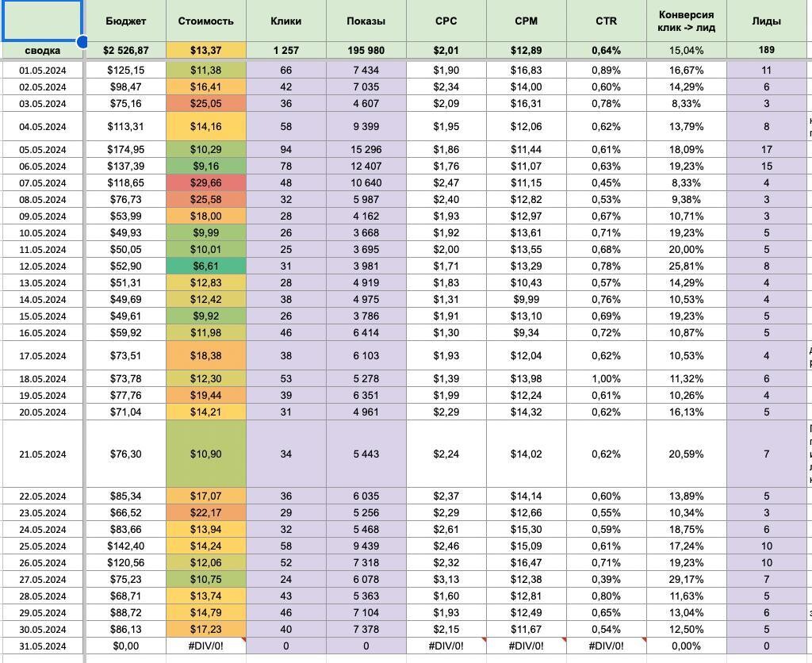Select the 1,00% CTR cell
This screenshot has width=812, height=663.
point(606,378)
